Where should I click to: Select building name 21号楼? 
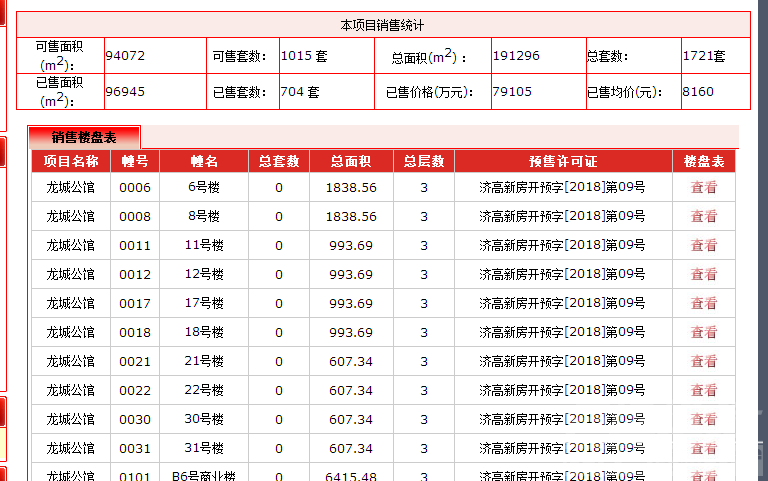coord(204,361)
